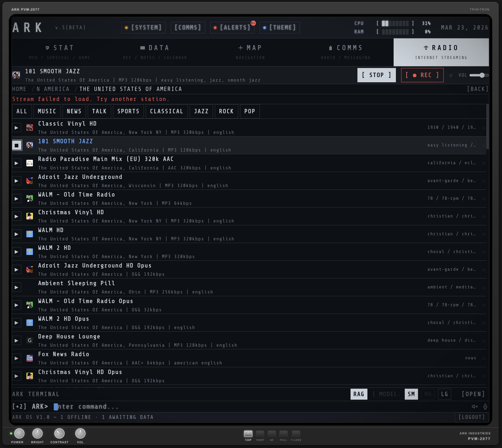Open the THEME selector
Image resolution: width=502 pixels, height=448 pixels.
(x=279, y=27)
